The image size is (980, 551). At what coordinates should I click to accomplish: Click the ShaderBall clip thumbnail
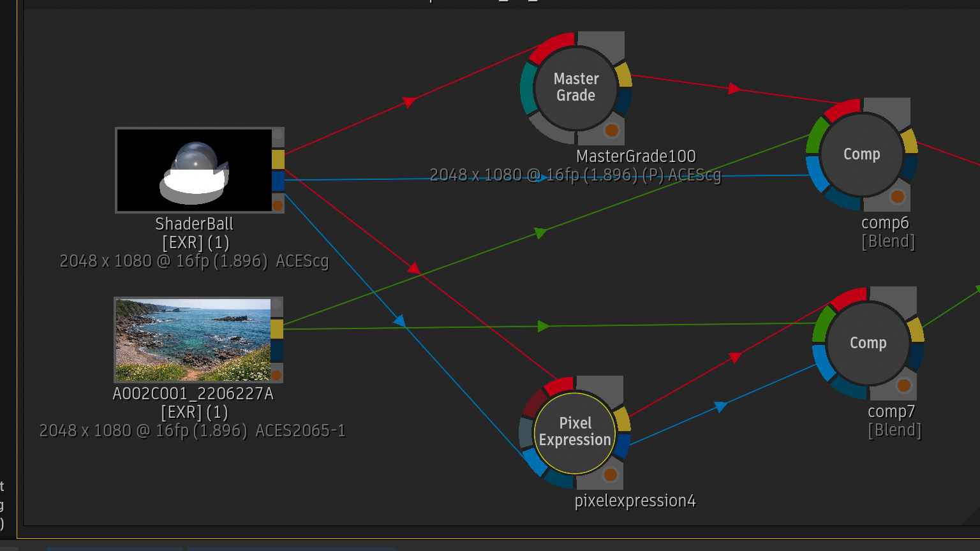tap(194, 170)
